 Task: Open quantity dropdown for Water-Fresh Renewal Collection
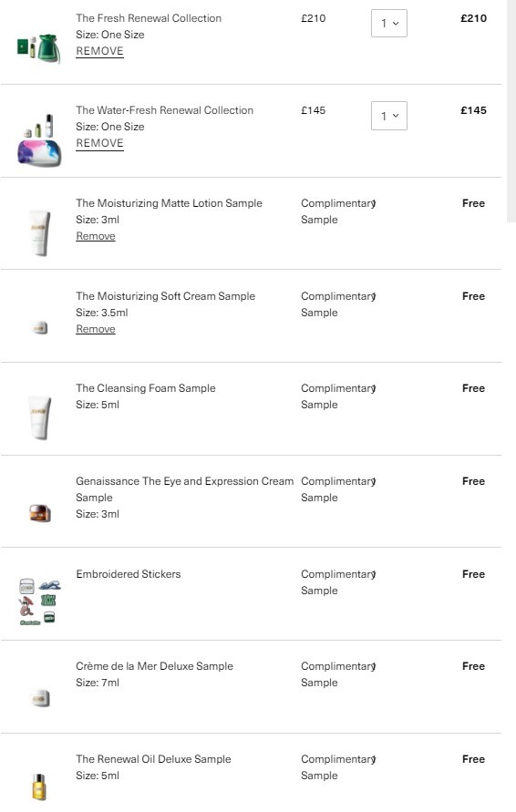[389, 116]
